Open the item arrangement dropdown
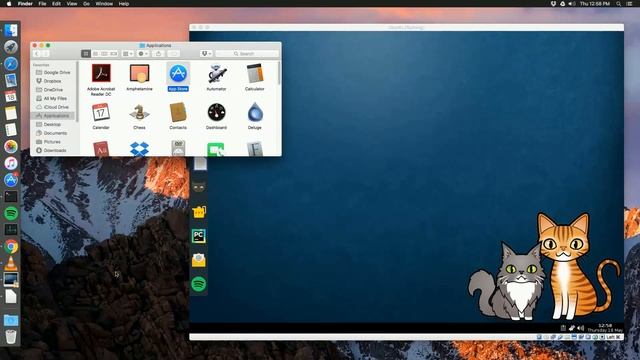The image size is (640, 360). point(128,53)
